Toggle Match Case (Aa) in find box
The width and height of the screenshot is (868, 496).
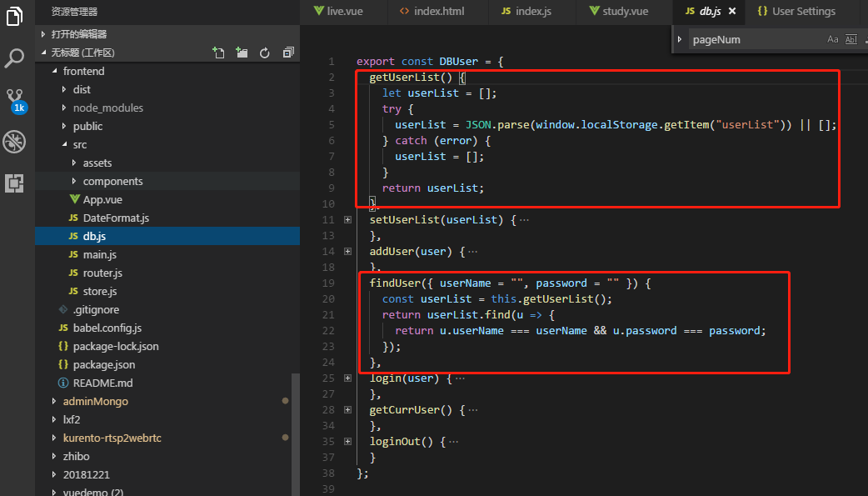832,39
